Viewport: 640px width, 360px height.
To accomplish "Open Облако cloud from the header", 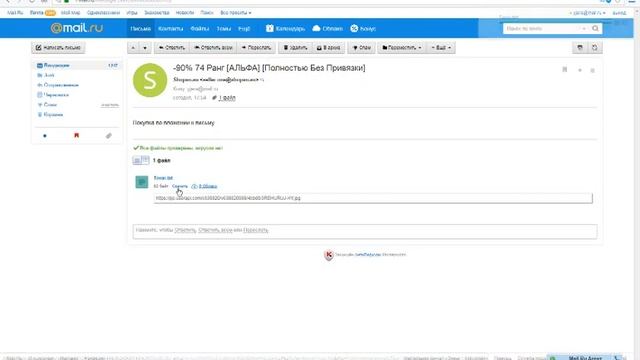I will (327, 29).
